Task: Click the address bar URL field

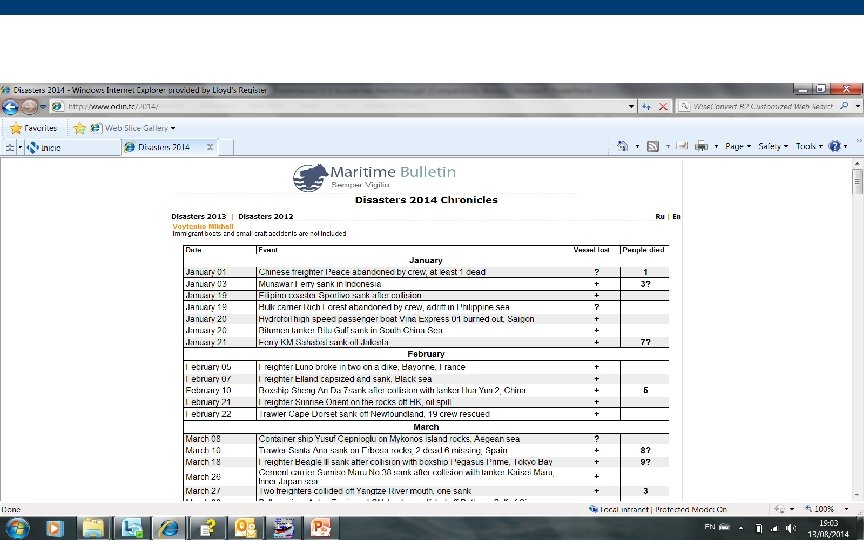Action: tap(338, 106)
